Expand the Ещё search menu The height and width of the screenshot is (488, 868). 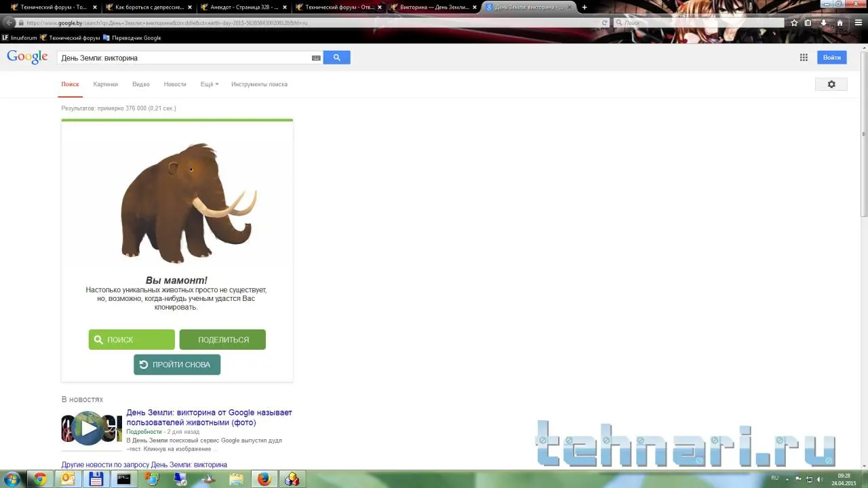(x=210, y=84)
